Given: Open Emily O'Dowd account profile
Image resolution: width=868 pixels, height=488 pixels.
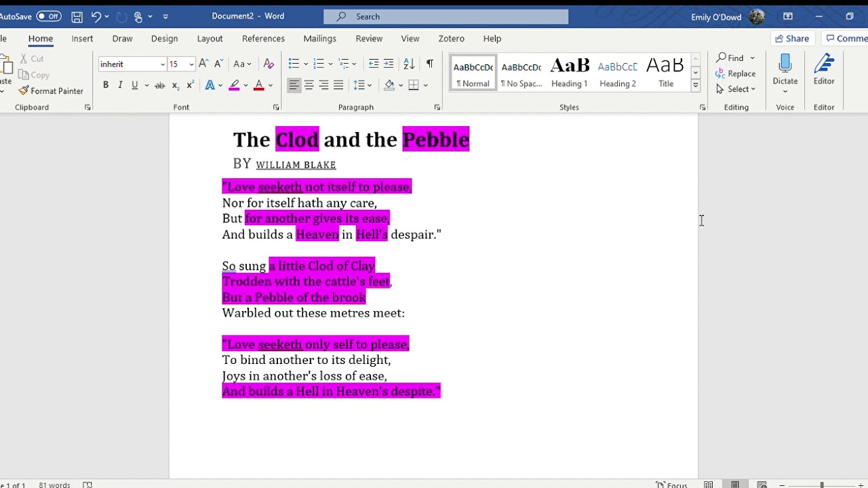Looking at the screenshot, I should [x=728, y=16].
